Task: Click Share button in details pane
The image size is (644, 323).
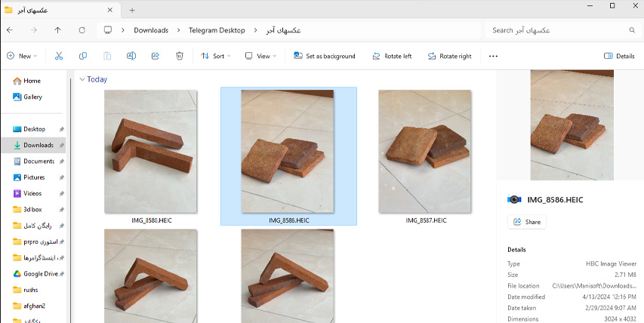Action: coord(527,222)
